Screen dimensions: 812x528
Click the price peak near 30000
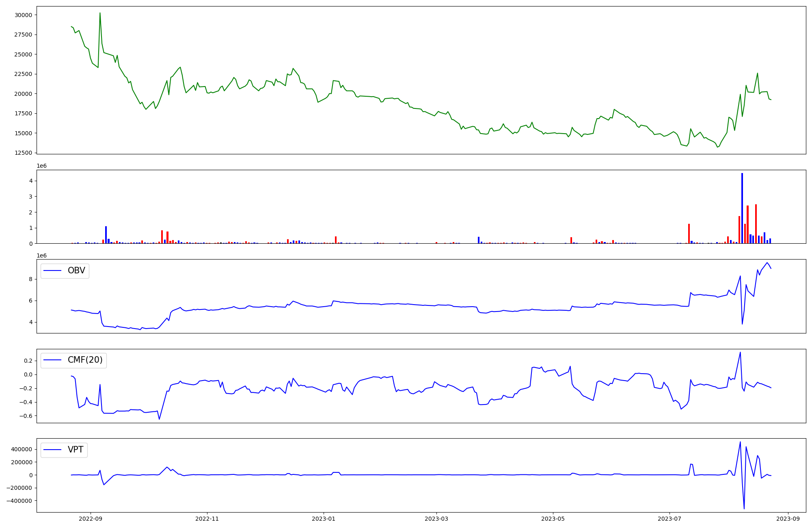(x=100, y=13)
